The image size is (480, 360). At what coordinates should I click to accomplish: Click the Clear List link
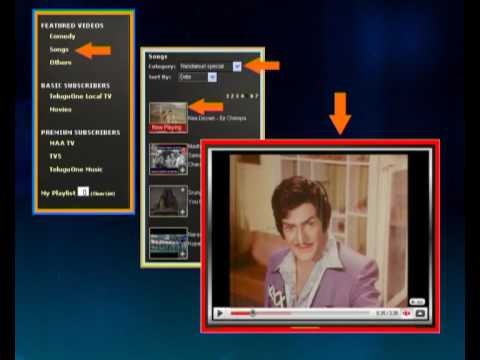[103, 194]
